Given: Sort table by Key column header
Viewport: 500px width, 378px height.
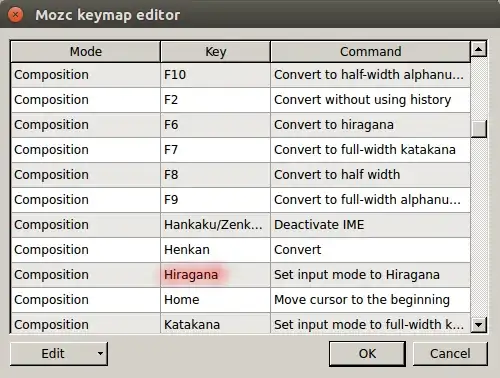Looking at the screenshot, I should click(x=216, y=52).
